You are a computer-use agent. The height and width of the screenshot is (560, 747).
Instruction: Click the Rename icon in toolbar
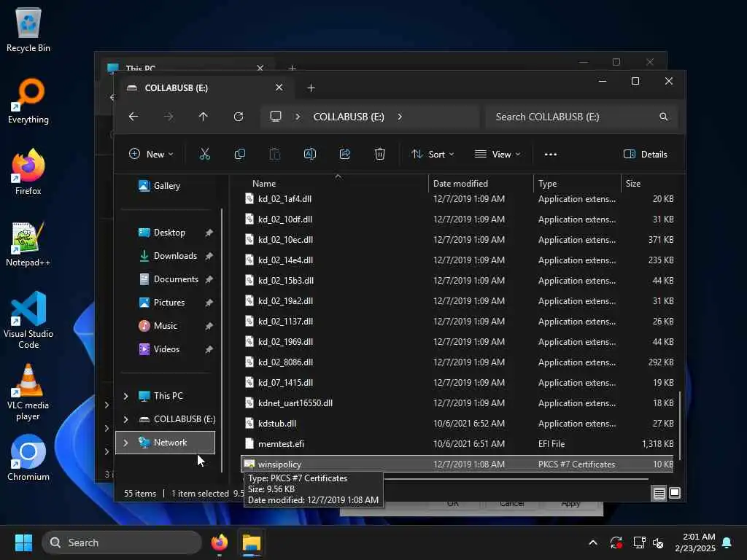pyautogui.click(x=309, y=155)
